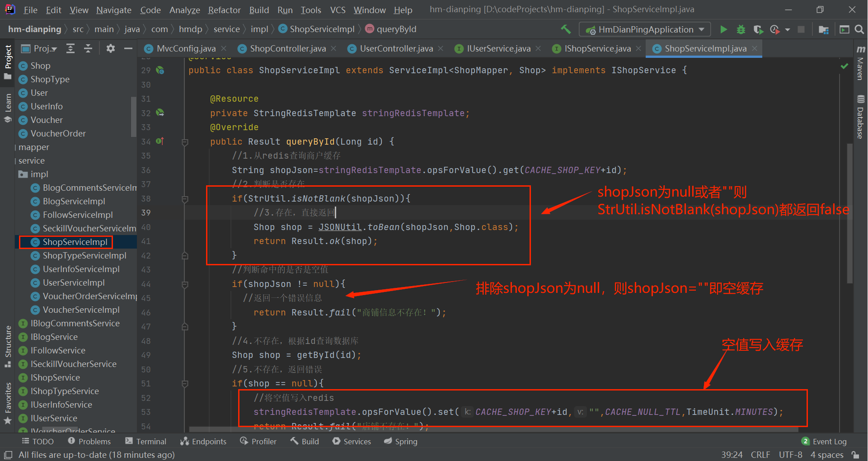This screenshot has height=461, width=868.
Task: Switch to the IShopService.java tab
Action: [597, 48]
